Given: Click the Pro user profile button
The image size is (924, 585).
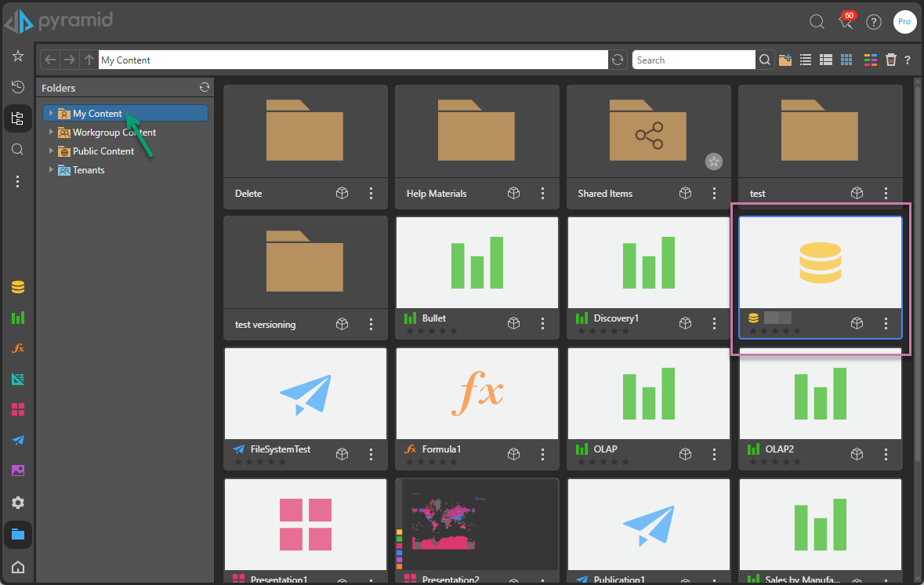Looking at the screenshot, I should pos(904,22).
